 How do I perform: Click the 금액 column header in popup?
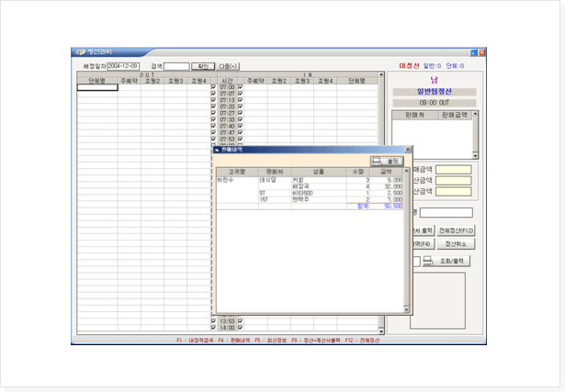click(387, 171)
